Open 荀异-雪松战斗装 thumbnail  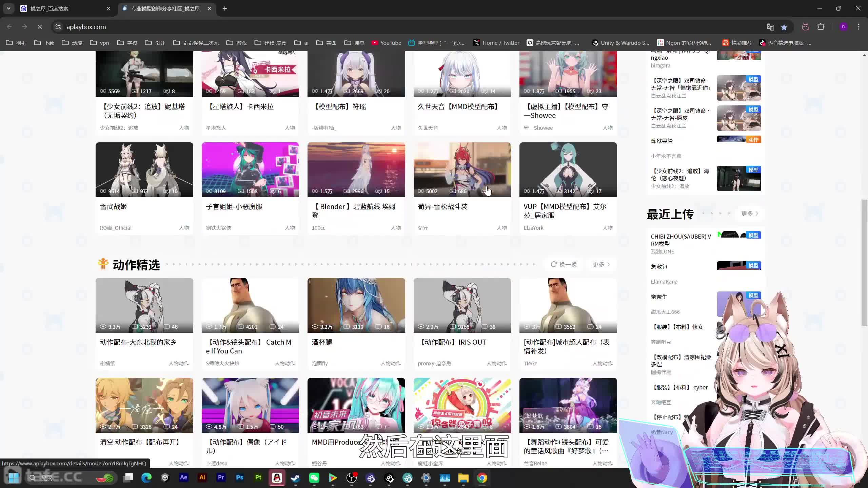click(462, 170)
